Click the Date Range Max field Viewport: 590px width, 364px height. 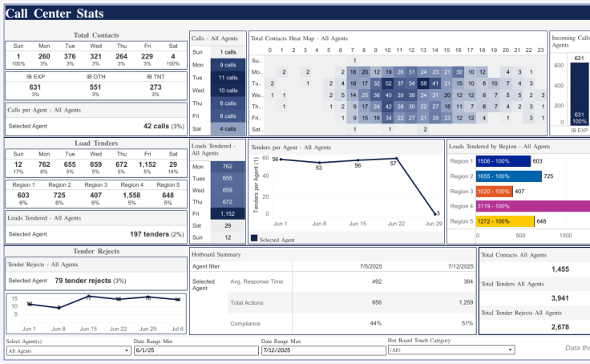[x=324, y=350]
